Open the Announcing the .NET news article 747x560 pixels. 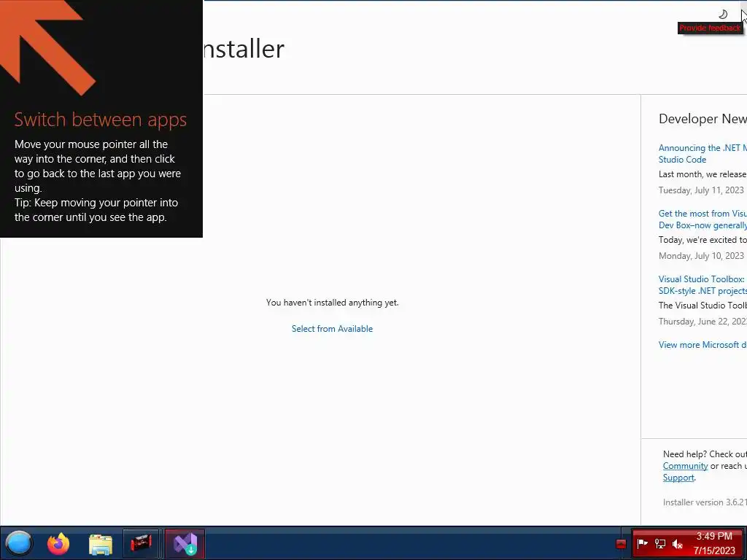[x=703, y=153]
